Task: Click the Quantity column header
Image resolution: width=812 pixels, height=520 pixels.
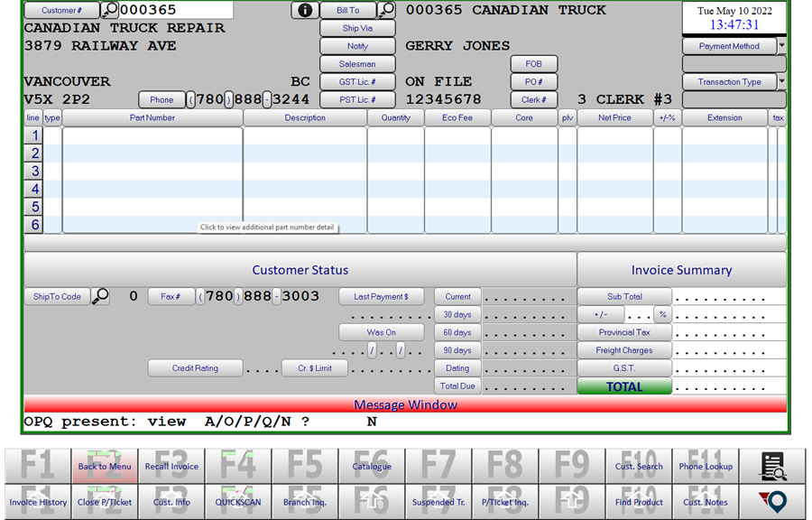Action: [x=396, y=117]
